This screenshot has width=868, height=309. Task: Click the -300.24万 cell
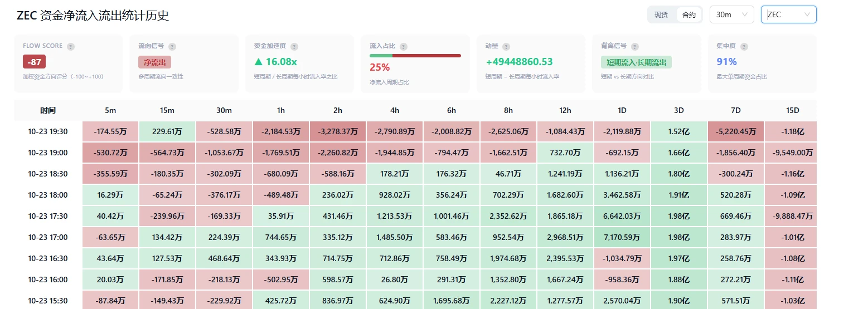coord(736,174)
